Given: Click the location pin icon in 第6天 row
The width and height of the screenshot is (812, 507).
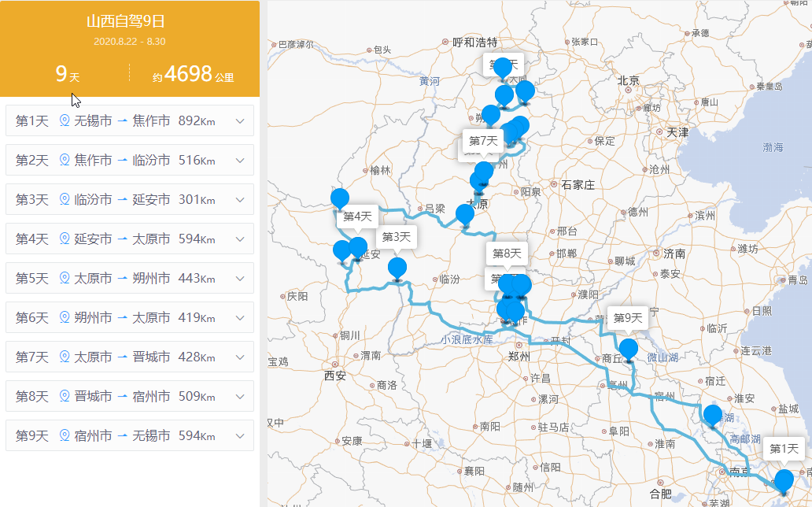Looking at the screenshot, I should pos(65,318).
